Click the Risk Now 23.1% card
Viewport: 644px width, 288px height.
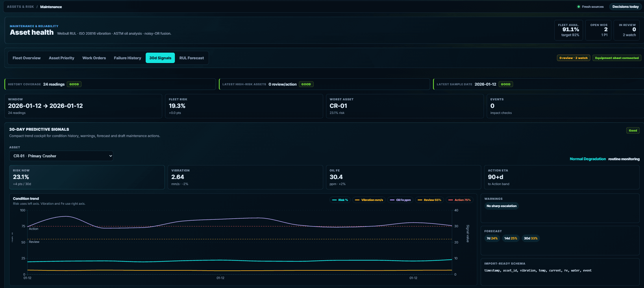[x=87, y=177]
